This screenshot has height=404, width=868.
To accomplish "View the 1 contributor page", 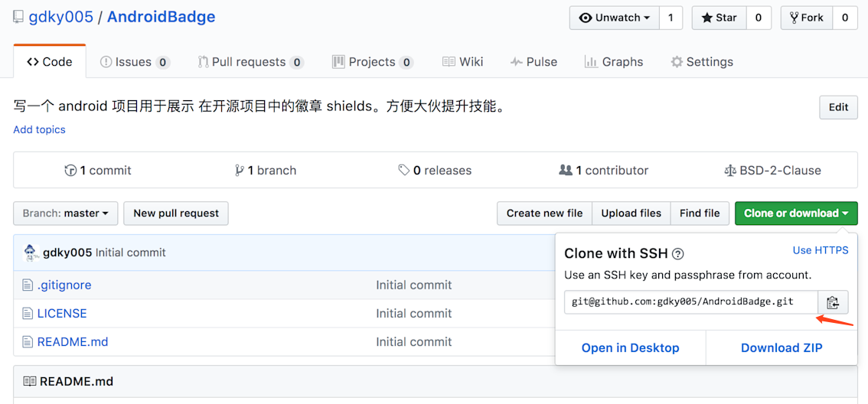I will coord(603,171).
